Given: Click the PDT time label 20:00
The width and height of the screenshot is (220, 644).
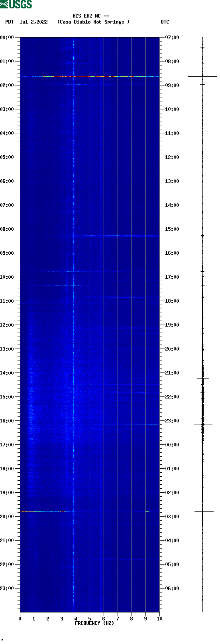Looking at the screenshot, I should [7, 517].
